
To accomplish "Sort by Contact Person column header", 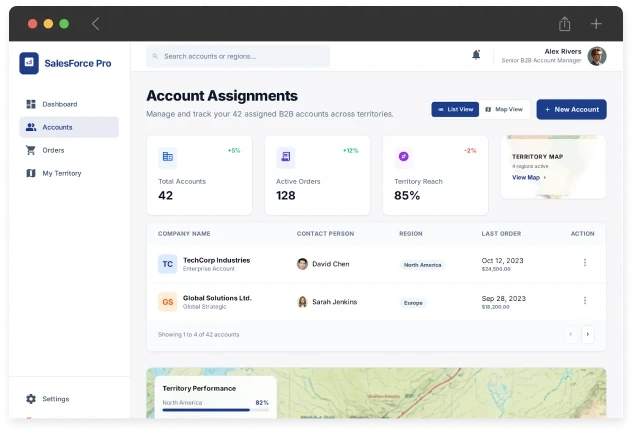I will (x=325, y=234).
